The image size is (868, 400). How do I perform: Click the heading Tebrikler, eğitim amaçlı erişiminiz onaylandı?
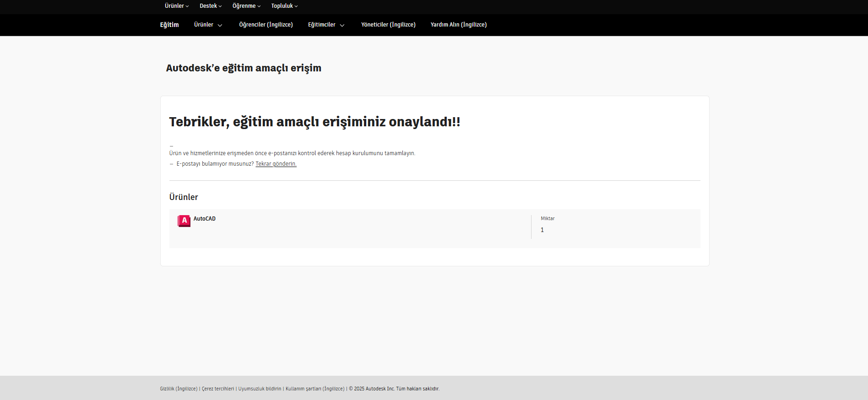(x=315, y=122)
